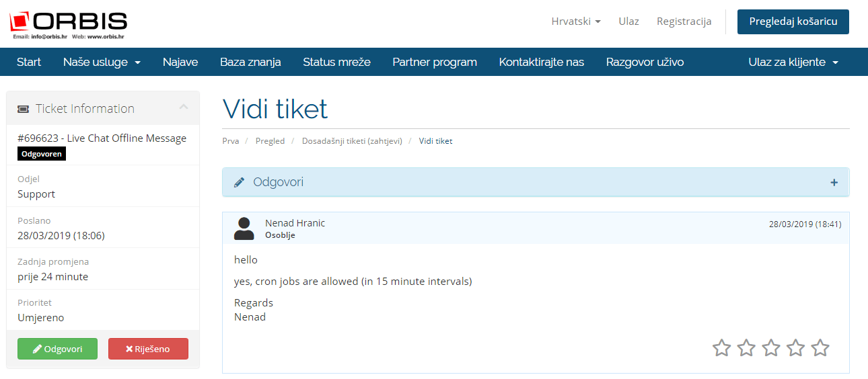Click the Ticket Information panel title
This screenshot has height=379, width=868.
tap(85, 109)
